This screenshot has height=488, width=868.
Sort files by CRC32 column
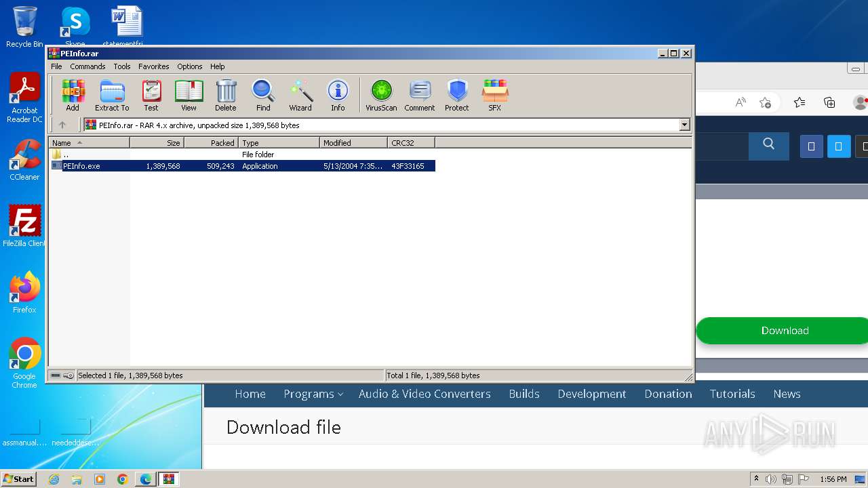pos(412,143)
